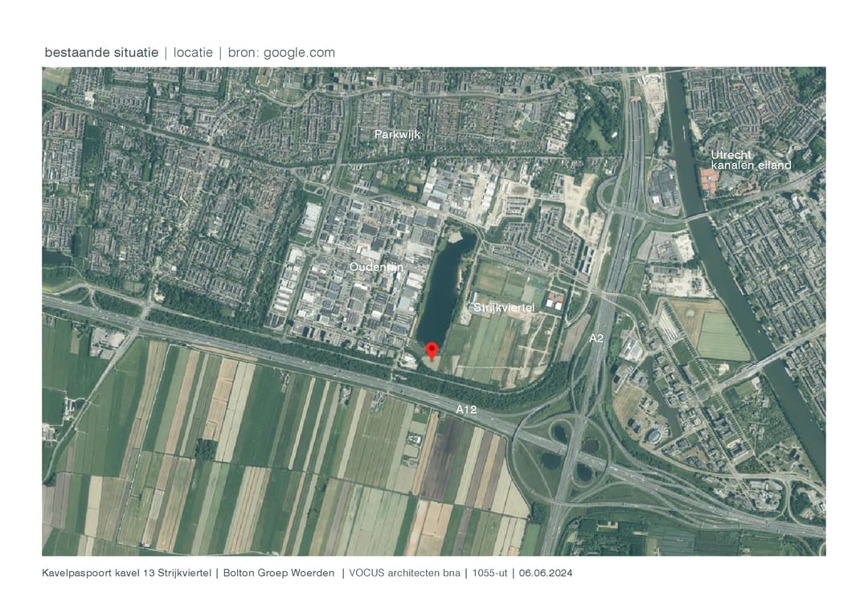Image resolution: width=868 pixels, height=613 pixels.
Task: Click the date 06.06.2024 in footer
Action: (546, 573)
